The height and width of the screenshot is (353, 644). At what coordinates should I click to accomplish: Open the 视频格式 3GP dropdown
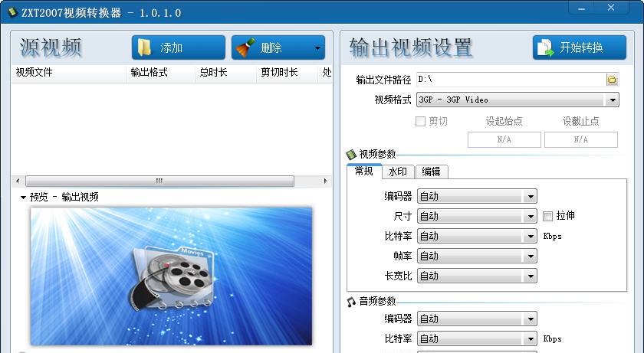[517, 100]
